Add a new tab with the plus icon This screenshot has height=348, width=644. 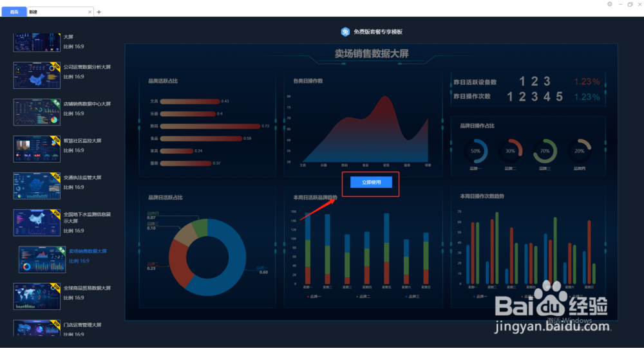pyautogui.click(x=99, y=12)
